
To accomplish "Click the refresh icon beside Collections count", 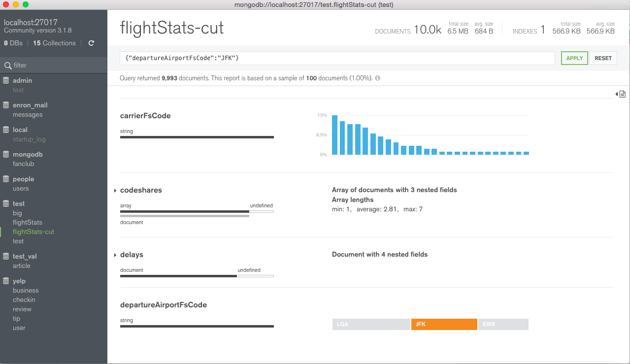I will (x=91, y=43).
